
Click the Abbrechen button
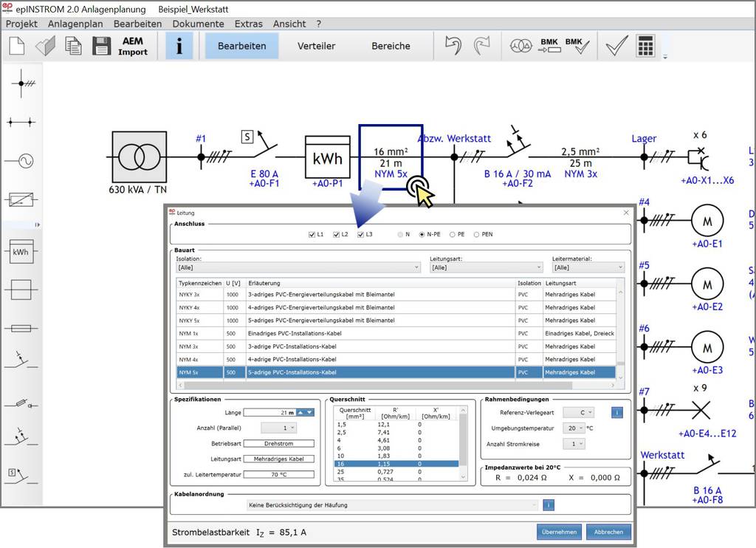608,532
